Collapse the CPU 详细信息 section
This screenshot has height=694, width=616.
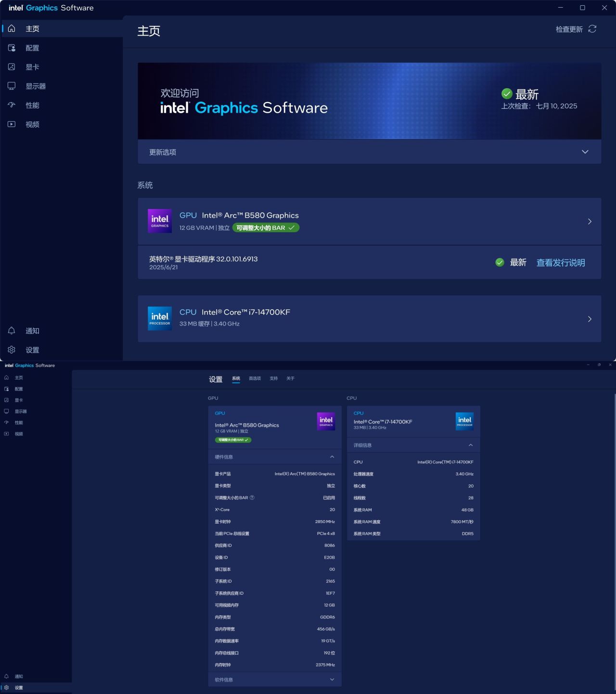tap(413, 445)
